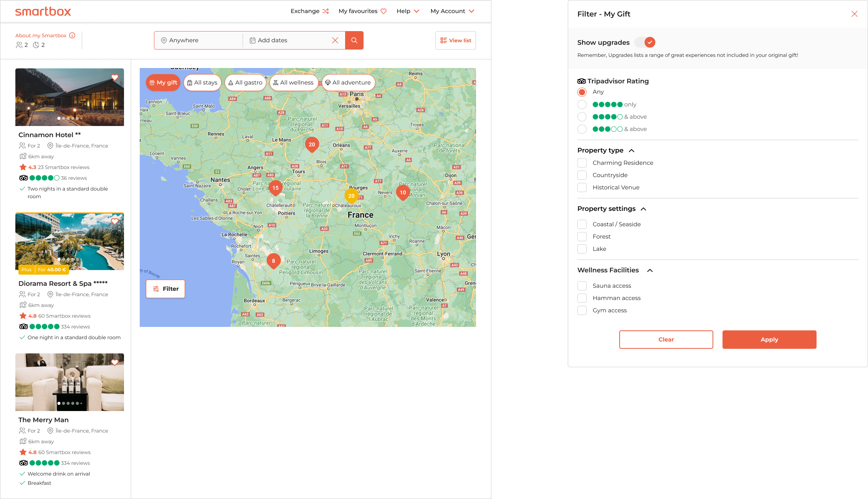Click the heart on Diorama Resort image
Screen dimensions: 868x499
pyautogui.click(x=114, y=221)
